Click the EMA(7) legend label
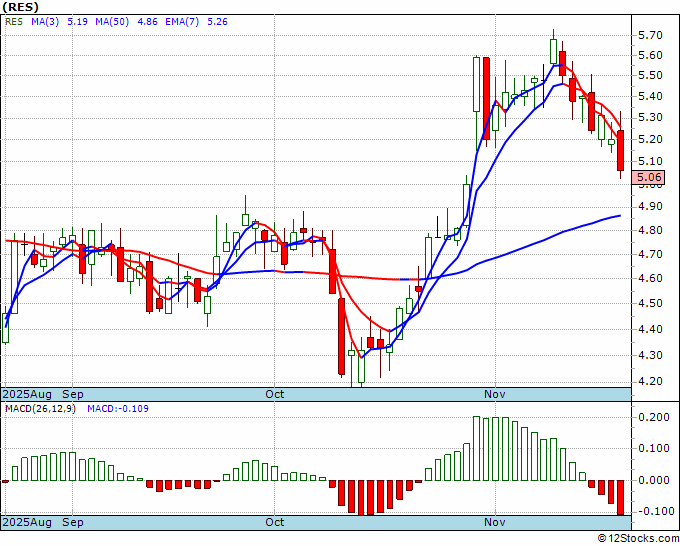Screen dimensions: 680x546 click(182, 22)
